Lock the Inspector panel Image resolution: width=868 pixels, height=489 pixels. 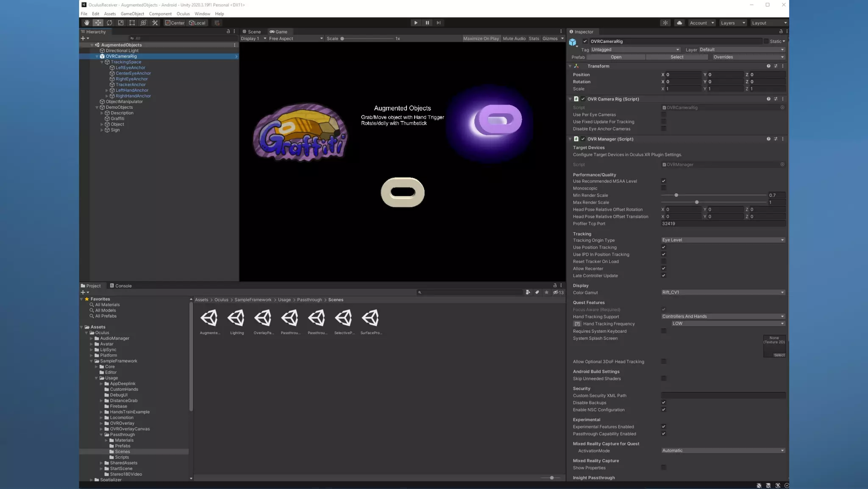click(x=781, y=31)
